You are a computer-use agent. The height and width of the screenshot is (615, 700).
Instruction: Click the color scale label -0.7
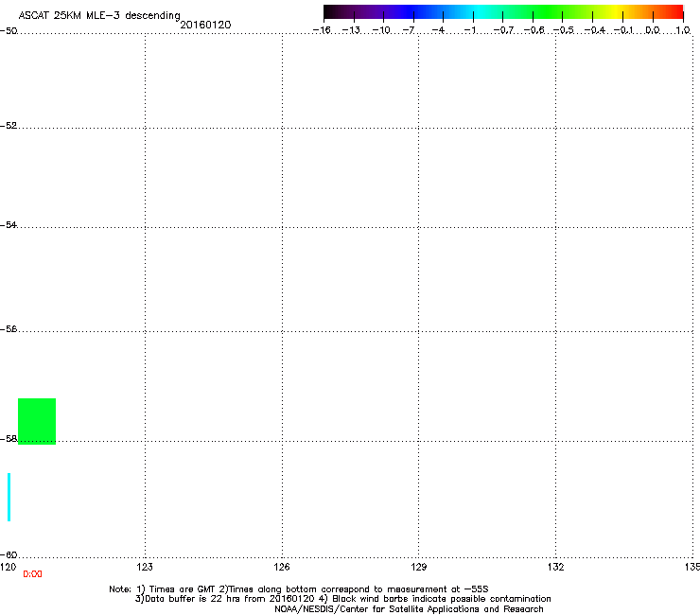503,30
